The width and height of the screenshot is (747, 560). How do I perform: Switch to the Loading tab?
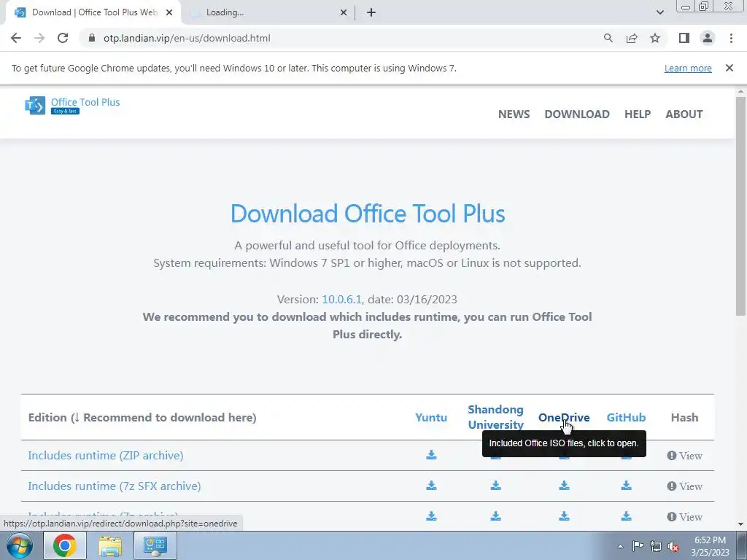(x=267, y=12)
